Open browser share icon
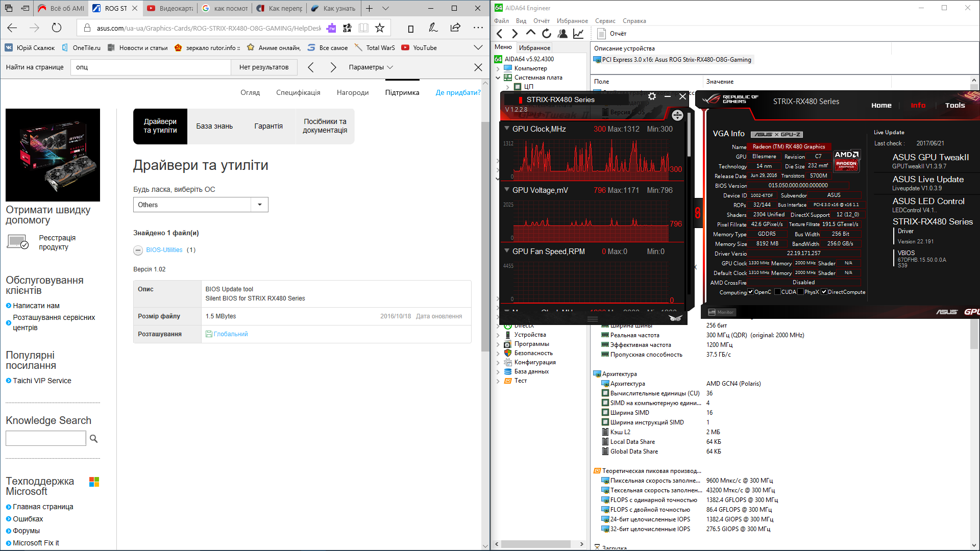980x551 pixels. point(455,28)
